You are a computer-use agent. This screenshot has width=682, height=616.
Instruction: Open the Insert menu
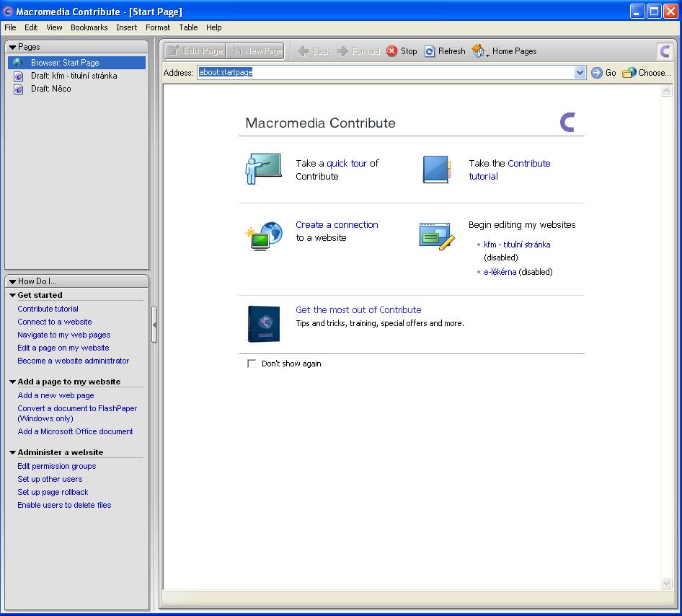pos(127,27)
